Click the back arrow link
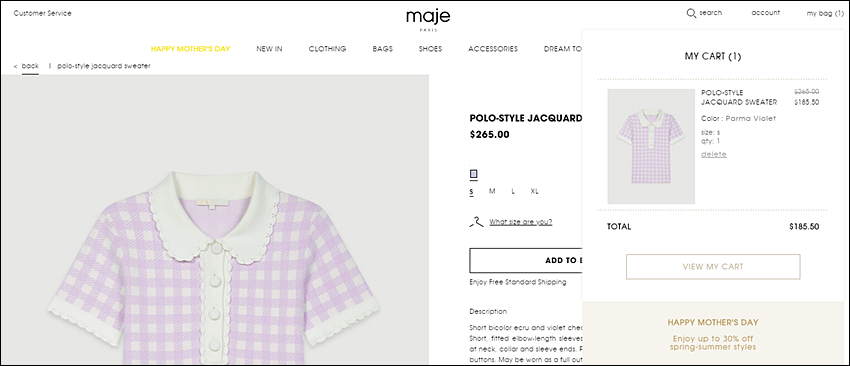 [x=27, y=66]
